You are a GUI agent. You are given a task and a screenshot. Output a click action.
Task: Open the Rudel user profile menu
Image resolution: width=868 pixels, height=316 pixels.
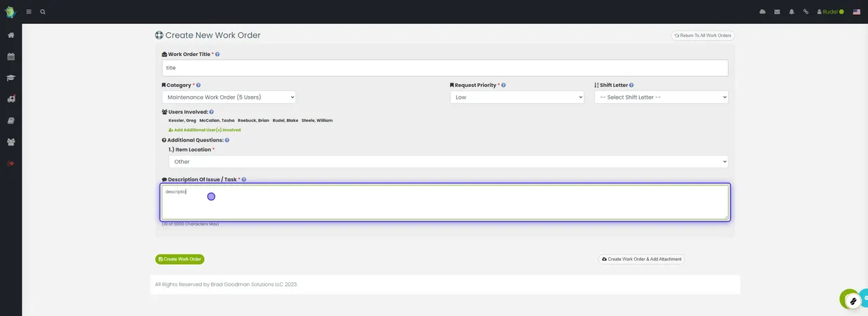click(x=830, y=12)
